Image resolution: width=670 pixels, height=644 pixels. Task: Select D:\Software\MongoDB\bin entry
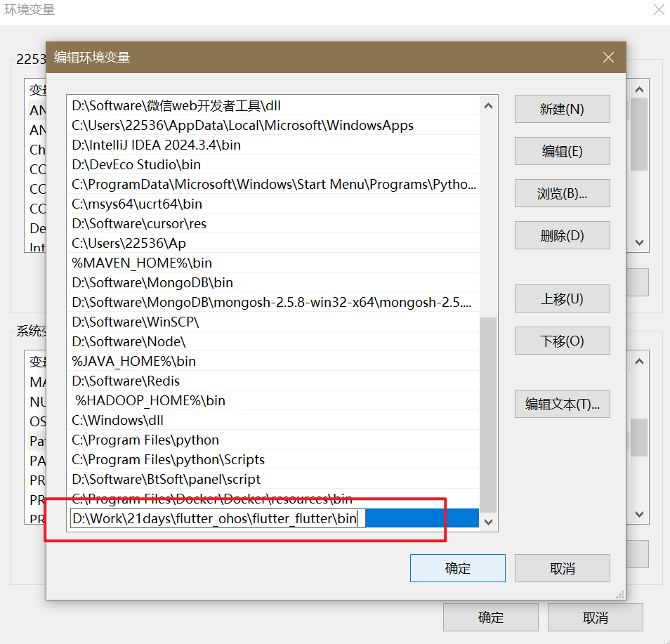click(273, 282)
